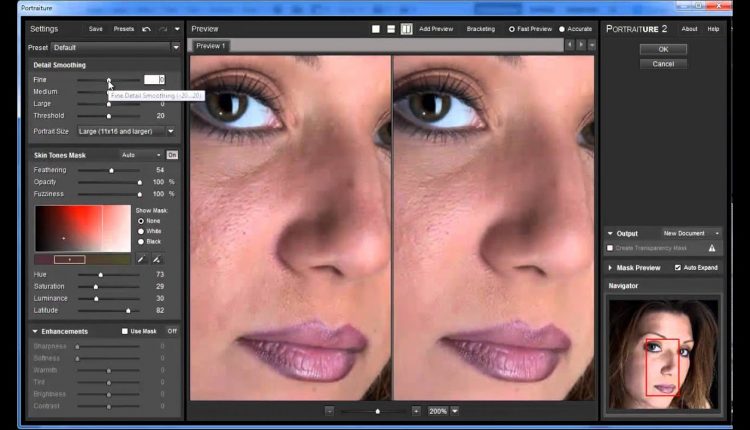Select vertical split preview layout icon
750x430 pixels.
pos(406,29)
